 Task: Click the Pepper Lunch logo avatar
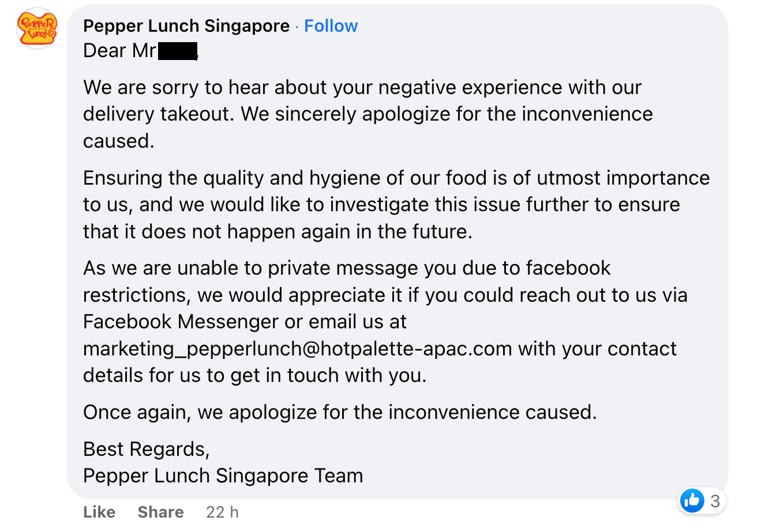click(37, 28)
